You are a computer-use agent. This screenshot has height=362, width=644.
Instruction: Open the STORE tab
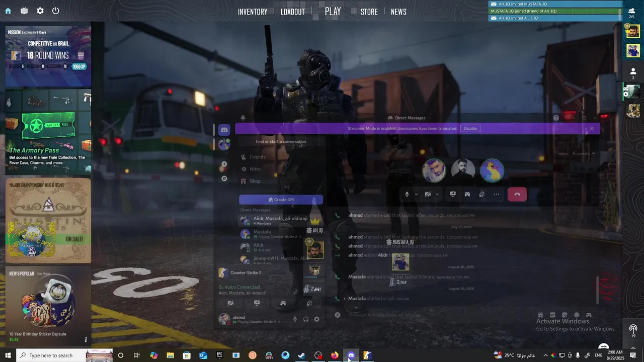(369, 12)
